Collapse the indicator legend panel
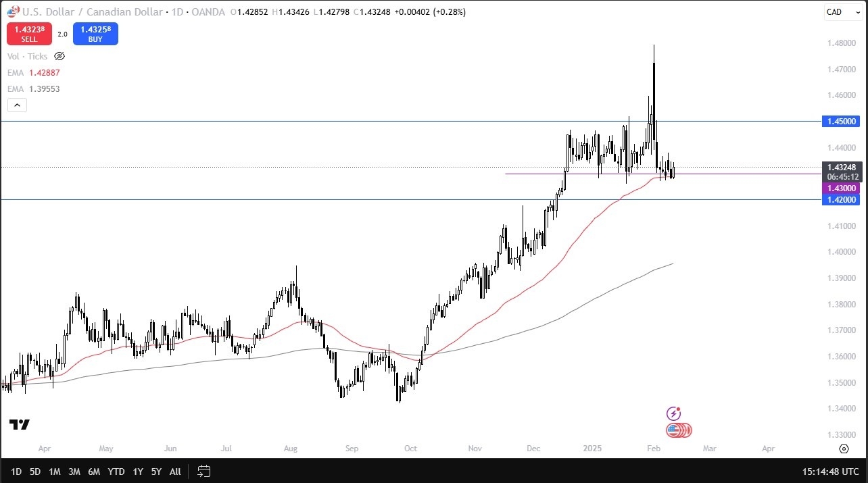The height and width of the screenshot is (483, 868). coord(16,105)
